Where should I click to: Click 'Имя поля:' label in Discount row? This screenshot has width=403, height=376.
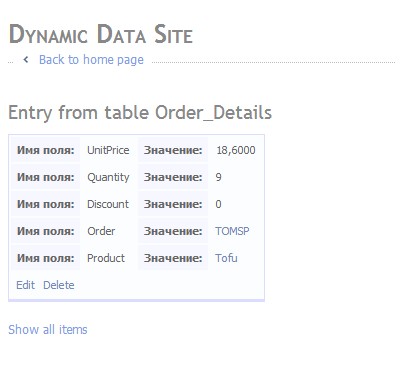[x=46, y=204]
